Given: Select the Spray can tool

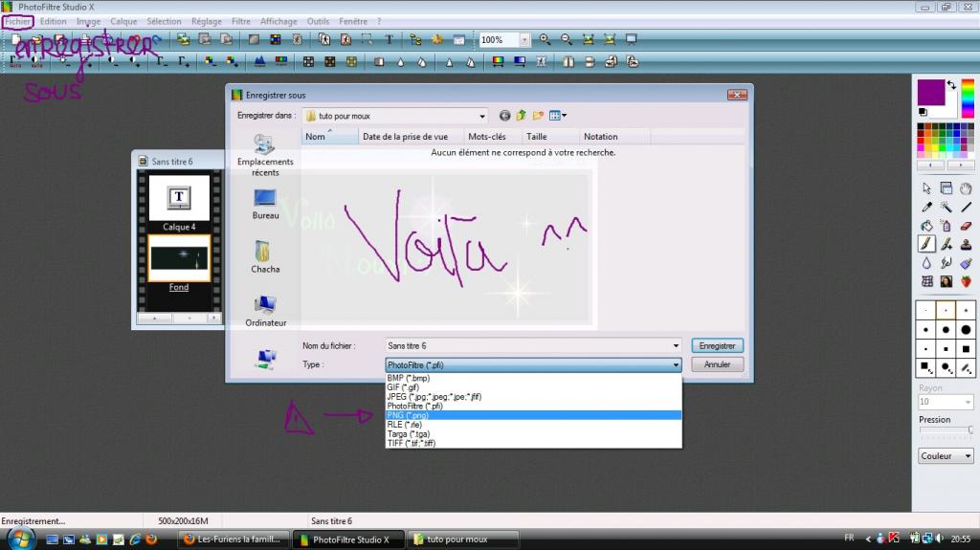Looking at the screenshot, I should click(947, 226).
